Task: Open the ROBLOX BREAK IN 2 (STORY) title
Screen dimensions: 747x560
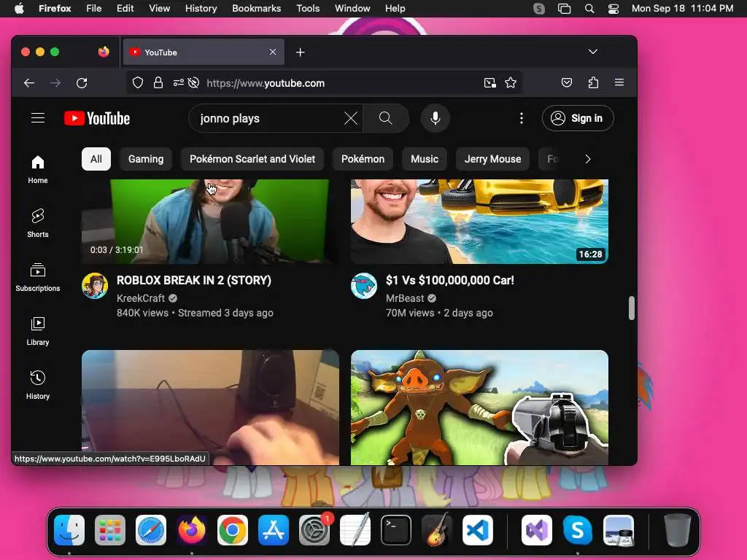Action: 194,280
